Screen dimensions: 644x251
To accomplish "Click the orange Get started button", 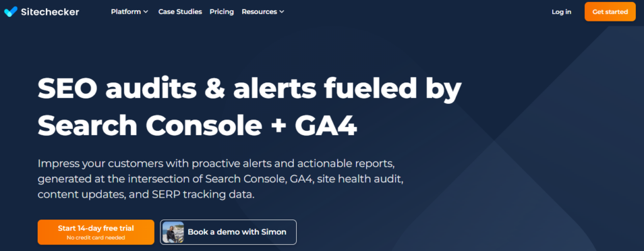I will (610, 11).
